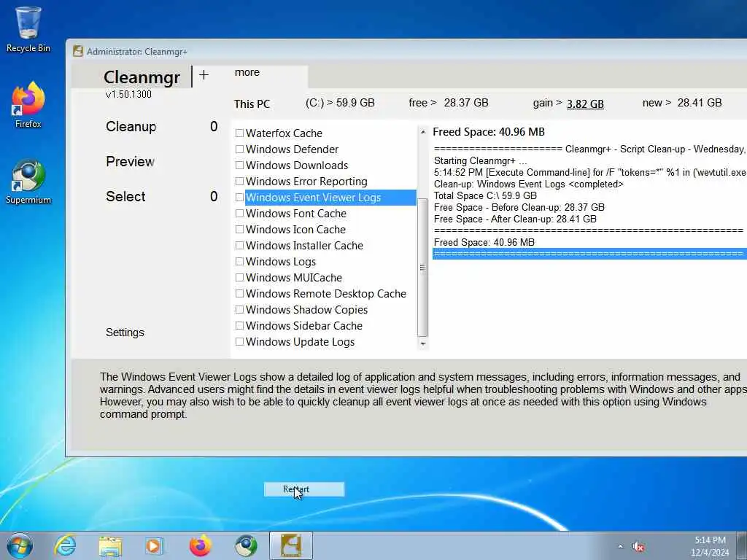Select the 'Windows Update Logs' list label
Viewport: 747px width, 560px height.
pyautogui.click(x=300, y=342)
